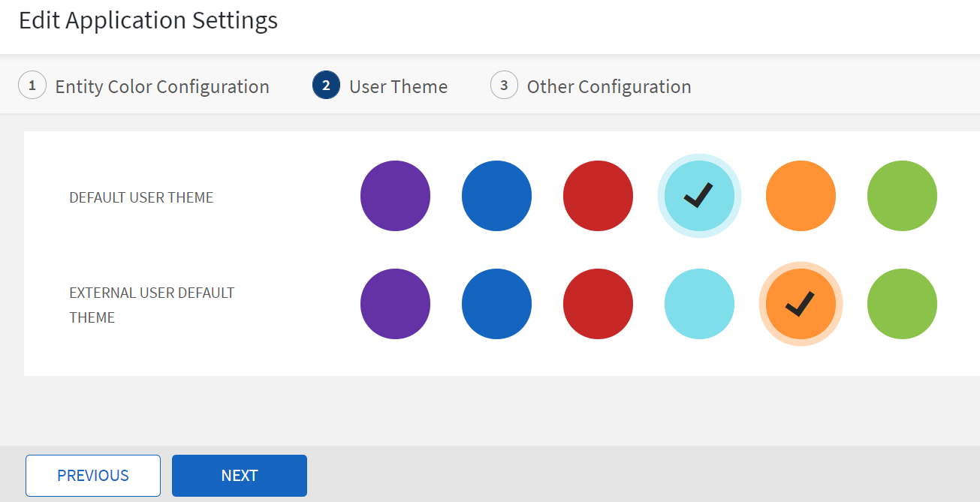The image size is (980, 502).
Task: Select green default user theme swatch
Action: 902,196
